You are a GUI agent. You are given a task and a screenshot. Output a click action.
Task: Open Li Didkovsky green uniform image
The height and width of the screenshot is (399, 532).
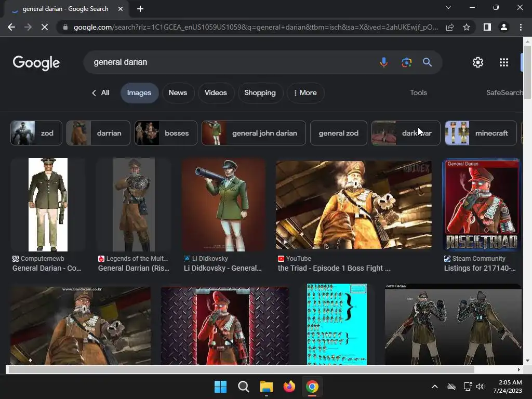click(223, 205)
